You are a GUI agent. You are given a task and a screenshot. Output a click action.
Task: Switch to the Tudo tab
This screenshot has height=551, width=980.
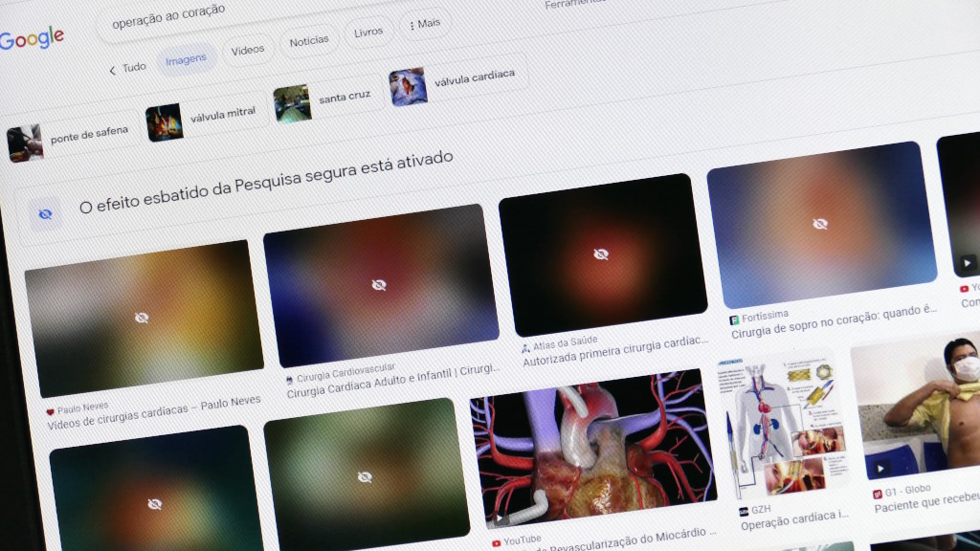point(134,67)
